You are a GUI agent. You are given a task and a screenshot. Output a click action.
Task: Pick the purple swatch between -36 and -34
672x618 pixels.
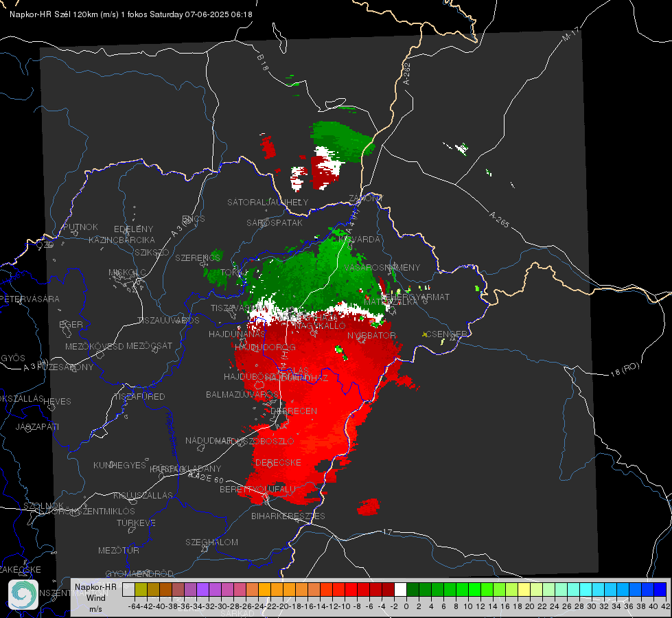coord(190,589)
